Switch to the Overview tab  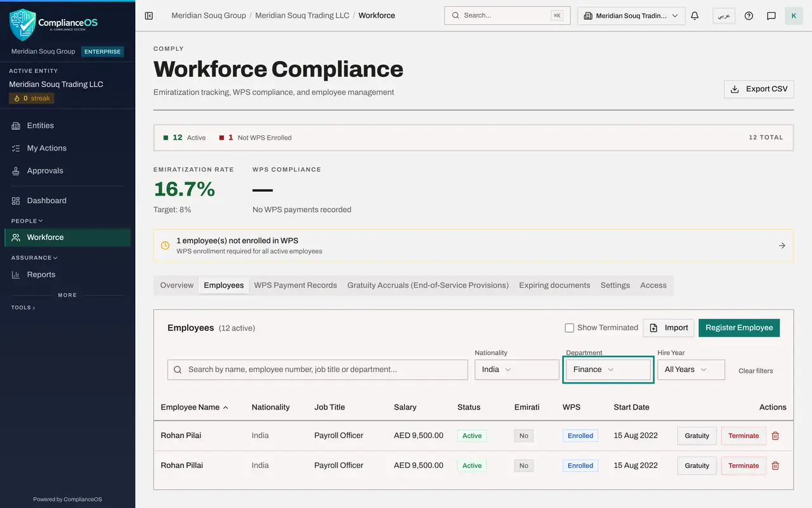(176, 285)
